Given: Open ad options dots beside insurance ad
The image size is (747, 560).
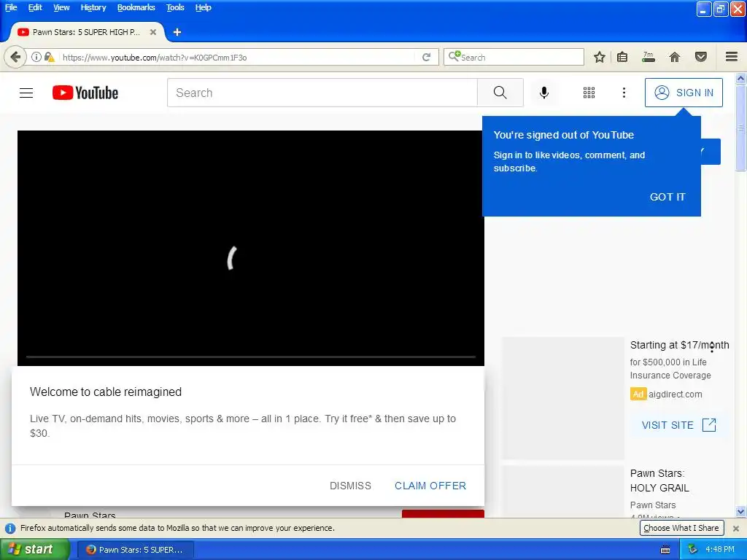Looking at the screenshot, I should 712,347.
